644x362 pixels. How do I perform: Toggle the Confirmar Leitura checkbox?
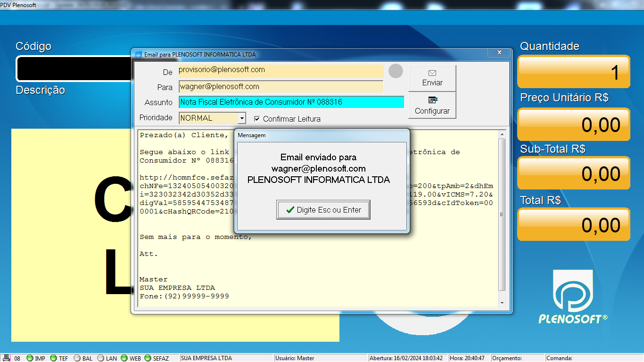[x=257, y=119]
